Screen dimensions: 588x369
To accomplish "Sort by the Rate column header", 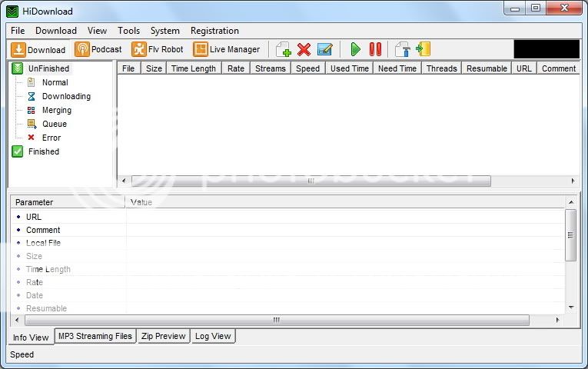I will point(236,68).
